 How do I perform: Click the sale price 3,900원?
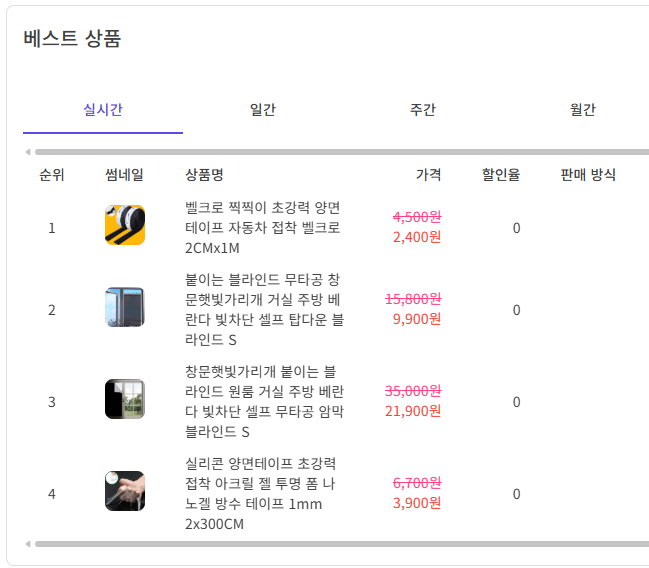click(x=417, y=503)
